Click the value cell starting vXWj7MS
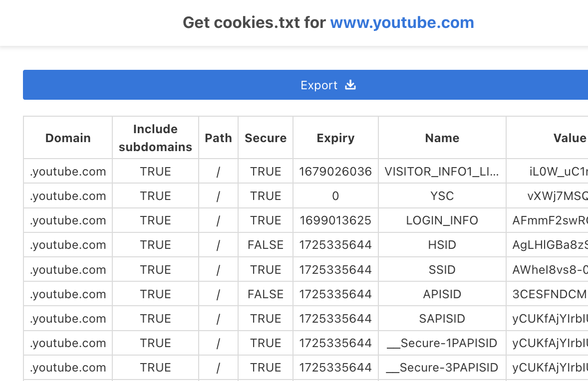Image resolution: width=588 pixels, height=381 pixels. coord(547,195)
